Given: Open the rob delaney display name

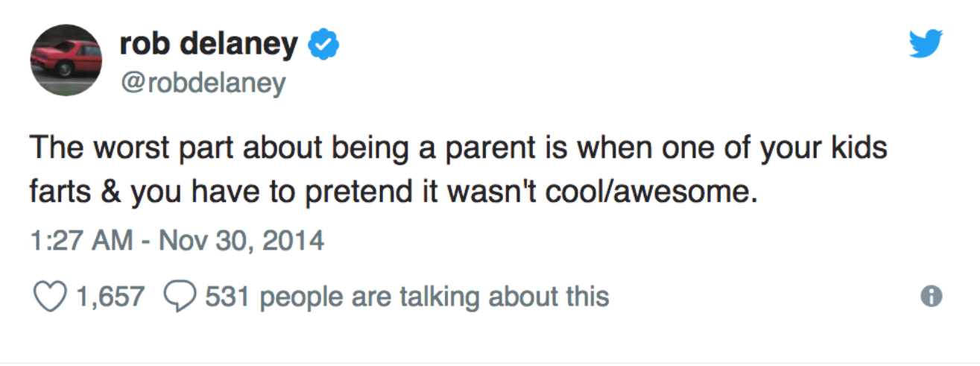Looking at the screenshot, I should (x=209, y=45).
